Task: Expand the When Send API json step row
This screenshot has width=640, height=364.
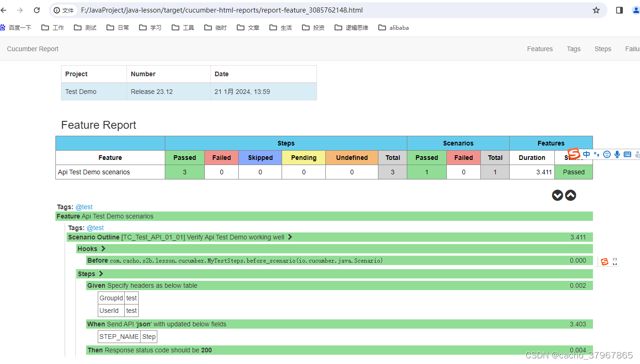Action: click(340, 324)
